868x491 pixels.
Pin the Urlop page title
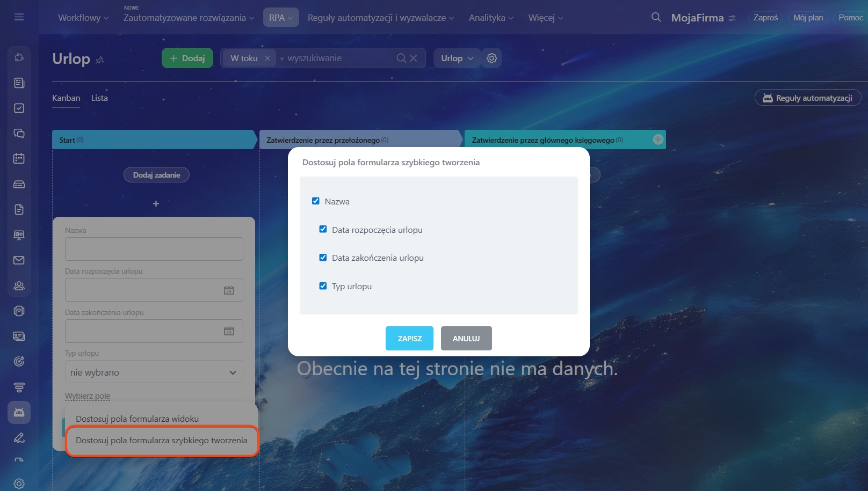click(100, 60)
